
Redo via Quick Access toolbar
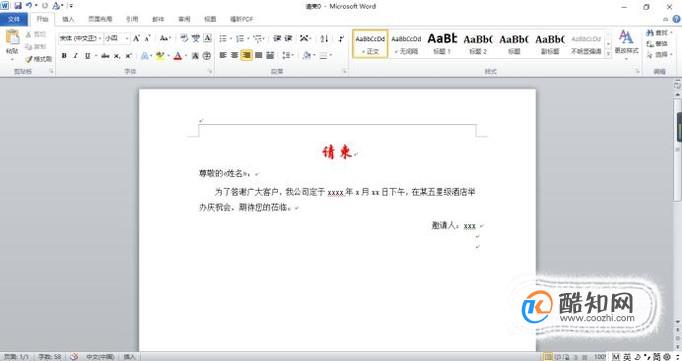[44, 6]
